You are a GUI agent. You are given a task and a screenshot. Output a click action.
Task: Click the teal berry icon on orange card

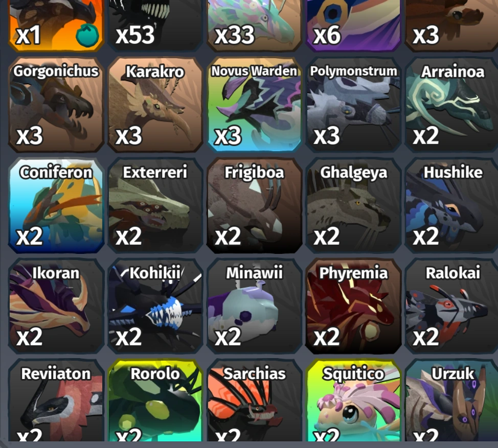pyautogui.click(x=87, y=36)
